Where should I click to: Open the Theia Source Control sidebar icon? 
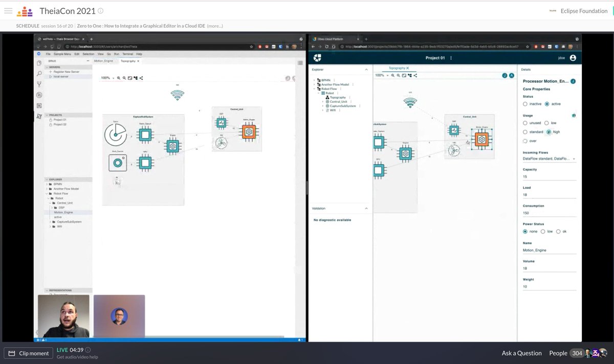[x=39, y=84]
